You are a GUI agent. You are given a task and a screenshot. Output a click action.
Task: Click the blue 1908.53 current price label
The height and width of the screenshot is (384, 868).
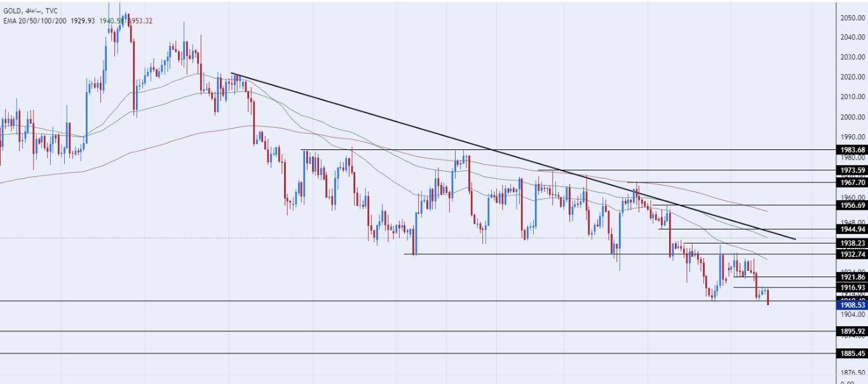(x=852, y=305)
